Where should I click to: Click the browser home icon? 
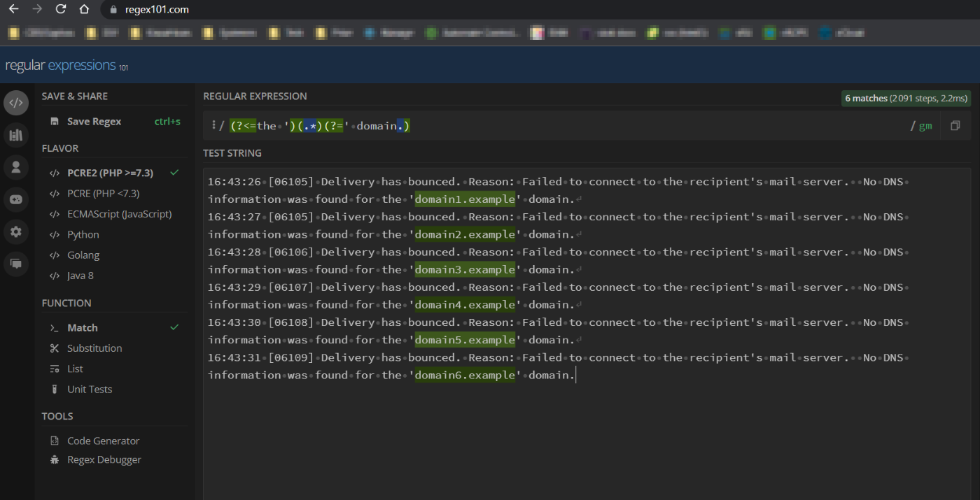click(x=84, y=10)
